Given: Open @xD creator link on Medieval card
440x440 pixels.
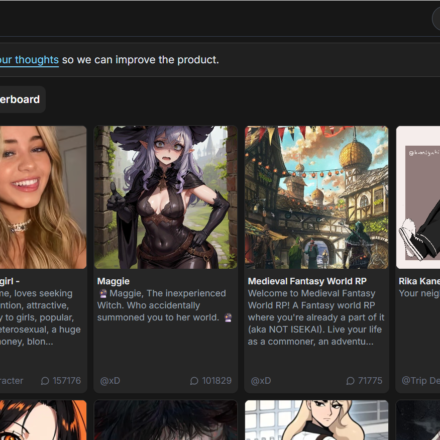Looking at the screenshot, I should pos(261,381).
